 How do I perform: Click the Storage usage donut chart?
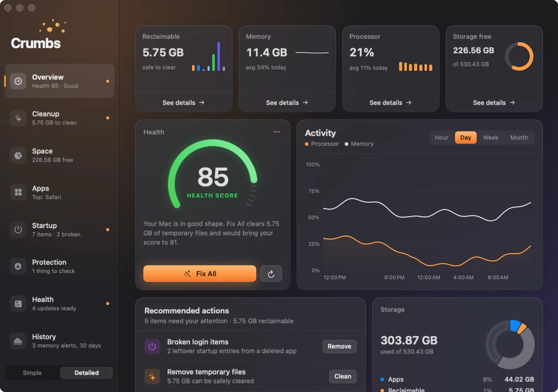tap(510, 344)
